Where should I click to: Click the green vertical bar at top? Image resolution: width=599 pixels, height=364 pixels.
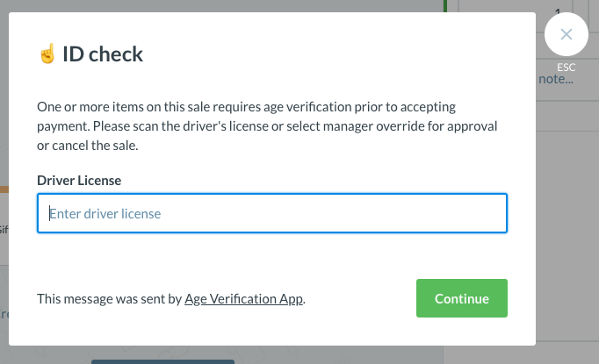pos(445,5)
